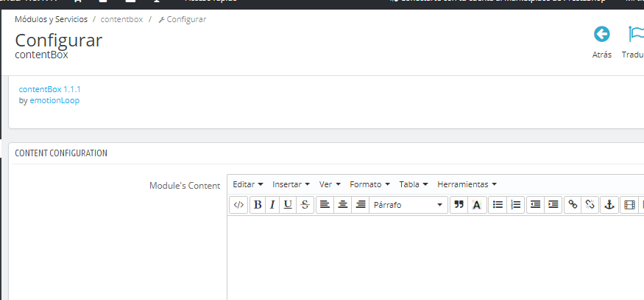Screen dimensions: 644x300
Task: Apply strikethrough to text
Action: click(x=305, y=205)
